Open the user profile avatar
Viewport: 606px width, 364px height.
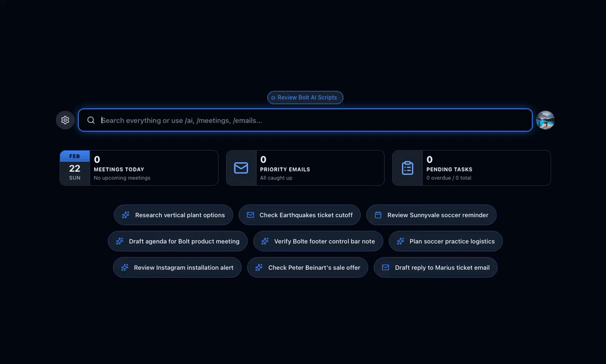pyautogui.click(x=545, y=120)
